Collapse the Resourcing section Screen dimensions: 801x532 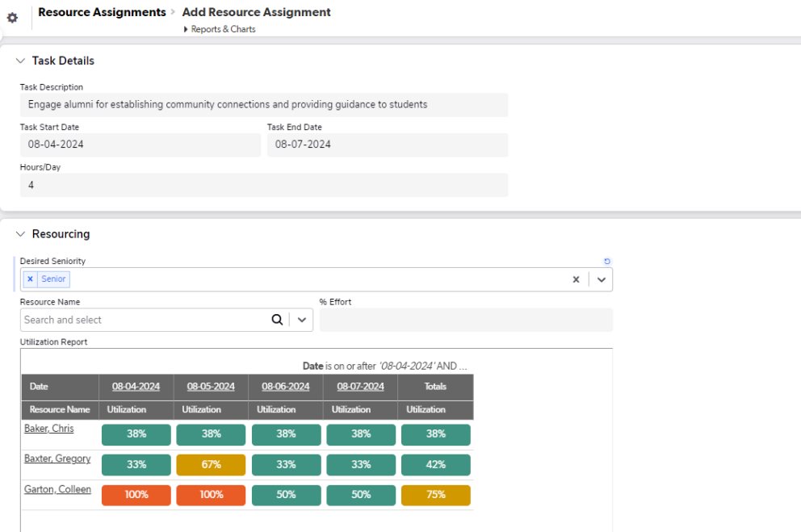[x=21, y=234]
